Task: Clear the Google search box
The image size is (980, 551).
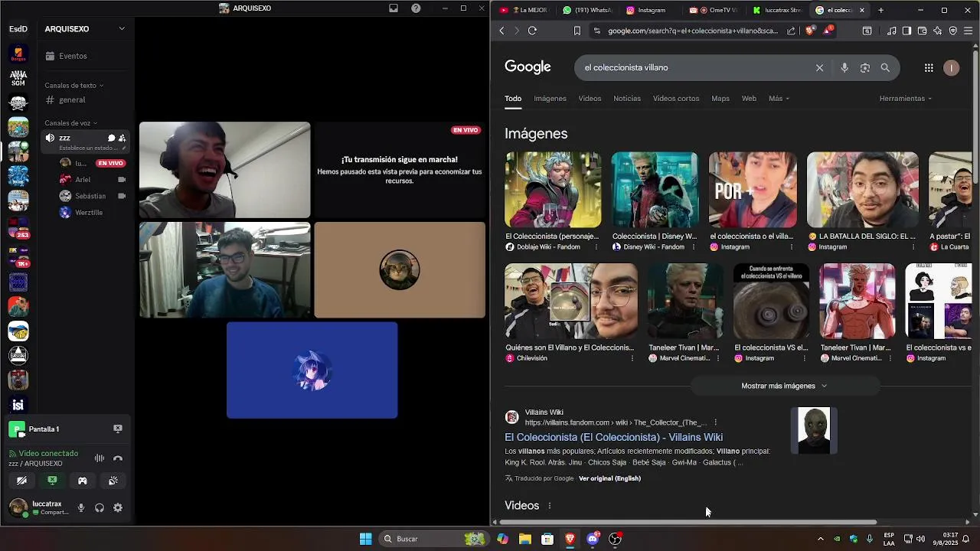Action: (x=819, y=67)
